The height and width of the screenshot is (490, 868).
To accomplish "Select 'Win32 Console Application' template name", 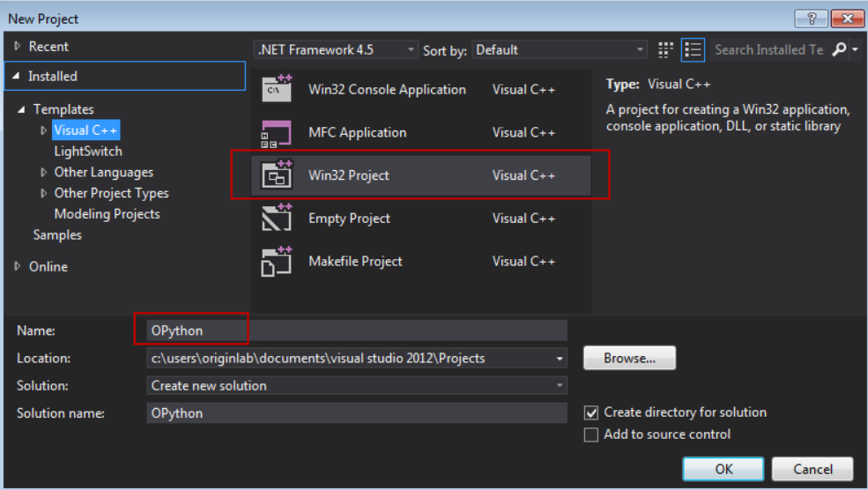I will [387, 90].
